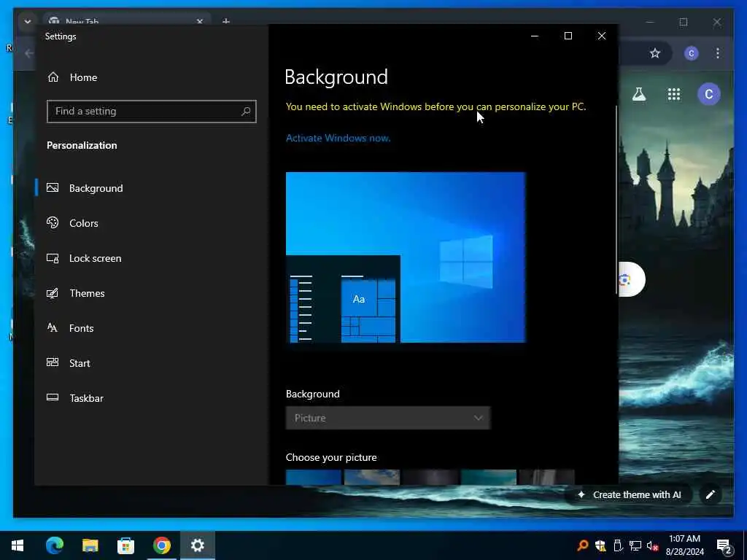The image size is (747, 560).
Task: Open the Chrome profile C avatar in toolbar
Action: [x=692, y=53]
